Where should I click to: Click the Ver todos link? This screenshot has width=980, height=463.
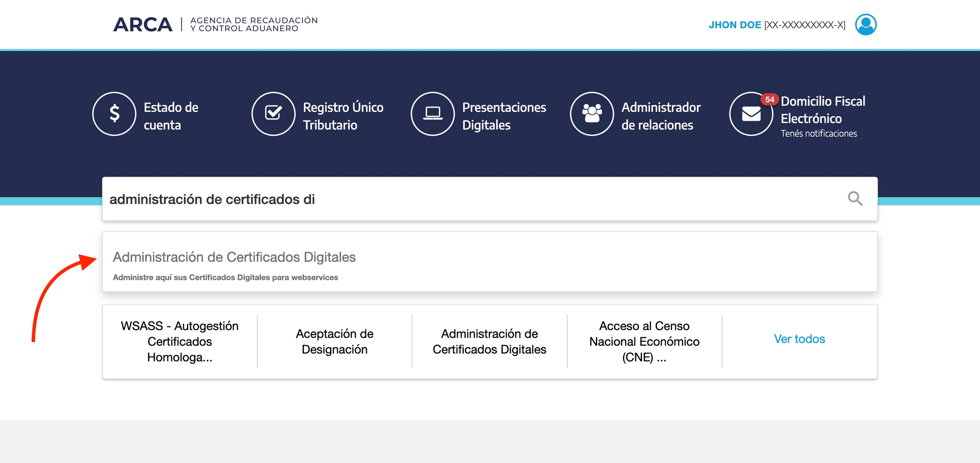point(799,339)
